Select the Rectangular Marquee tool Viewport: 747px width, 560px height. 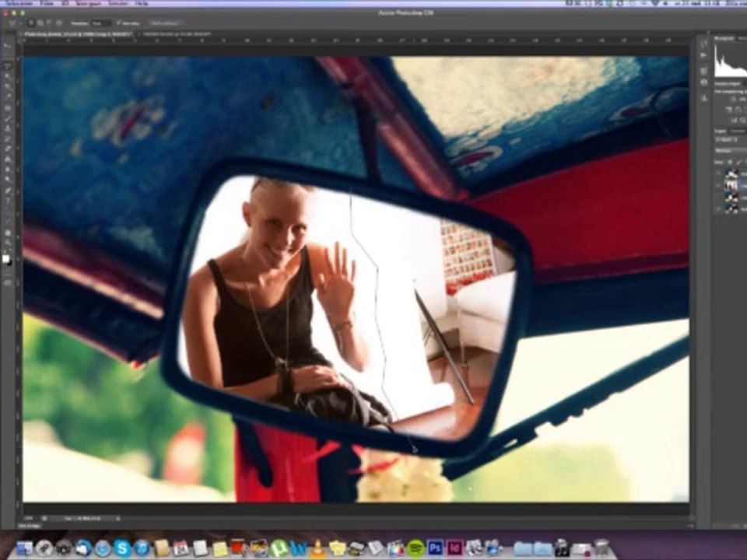[8, 55]
